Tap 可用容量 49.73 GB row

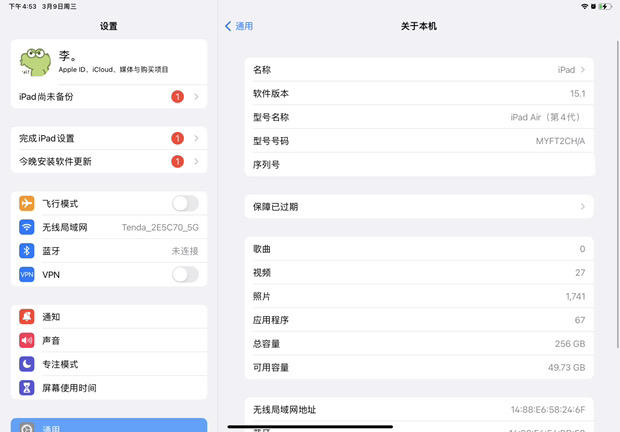[419, 368]
